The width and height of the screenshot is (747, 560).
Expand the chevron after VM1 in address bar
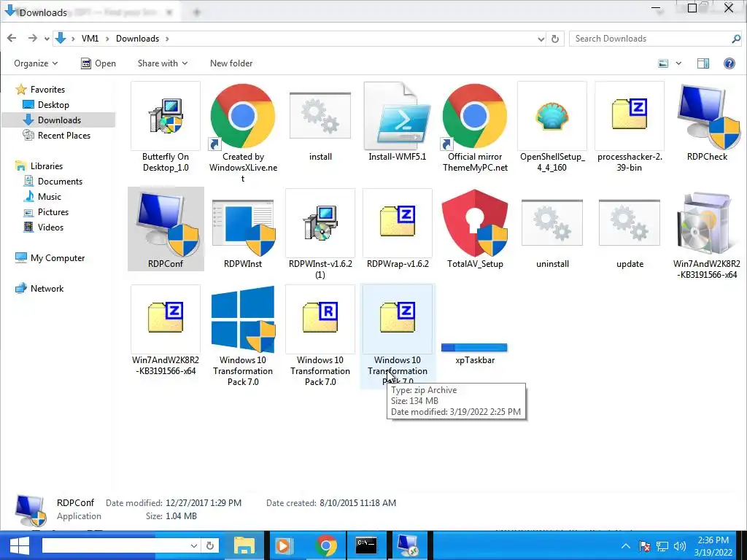coord(107,39)
